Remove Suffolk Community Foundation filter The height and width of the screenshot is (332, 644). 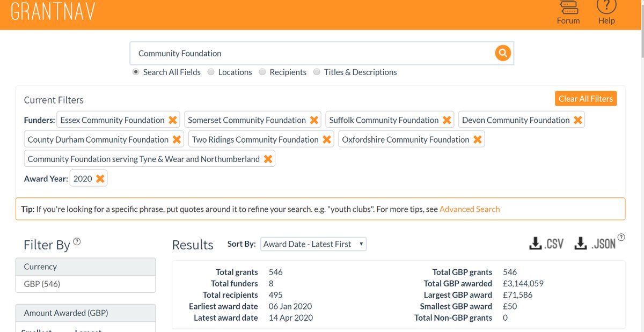[447, 120]
